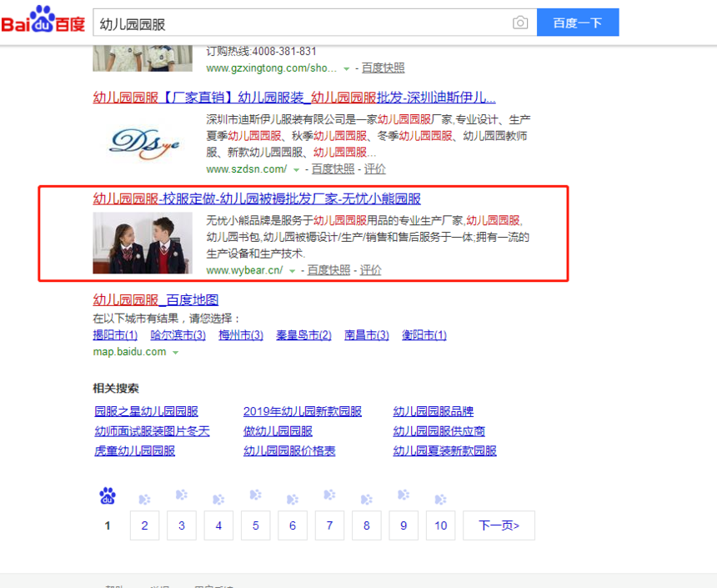The width and height of the screenshot is (717, 588).
Task: Click the search box containing 幼儿园园服
Action: 315,23
